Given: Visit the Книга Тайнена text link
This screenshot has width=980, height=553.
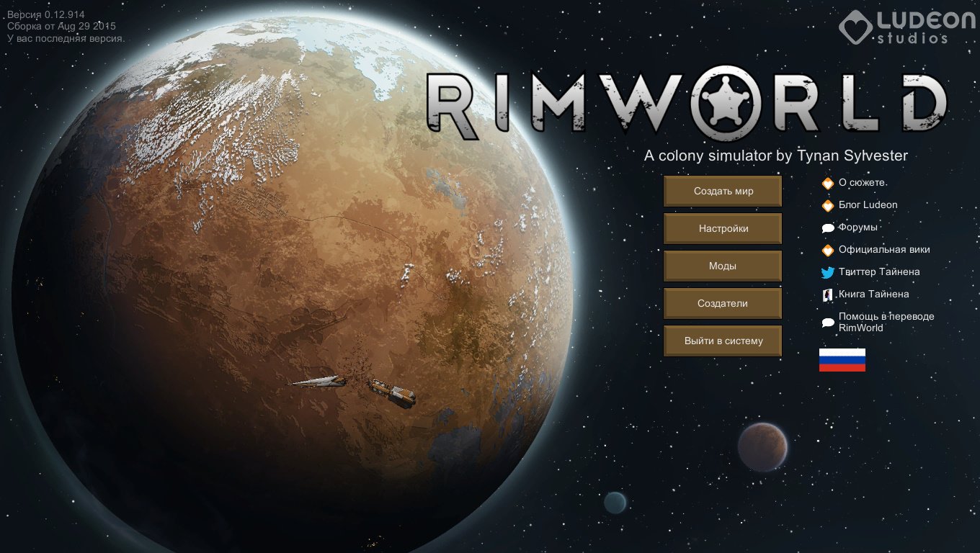Looking at the screenshot, I should point(873,295).
